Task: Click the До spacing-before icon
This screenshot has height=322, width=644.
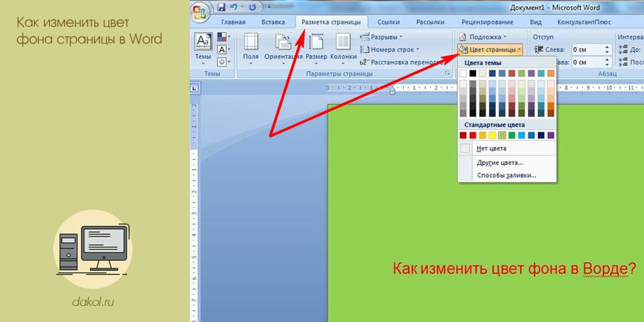Action: pos(623,50)
